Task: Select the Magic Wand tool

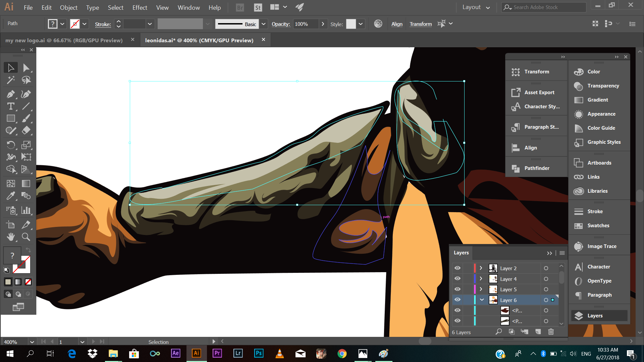Action: pos(10,80)
